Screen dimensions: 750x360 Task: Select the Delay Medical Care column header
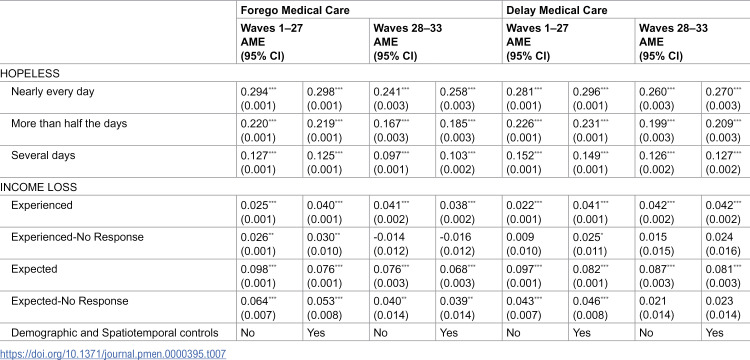pyautogui.click(x=557, y=10)
